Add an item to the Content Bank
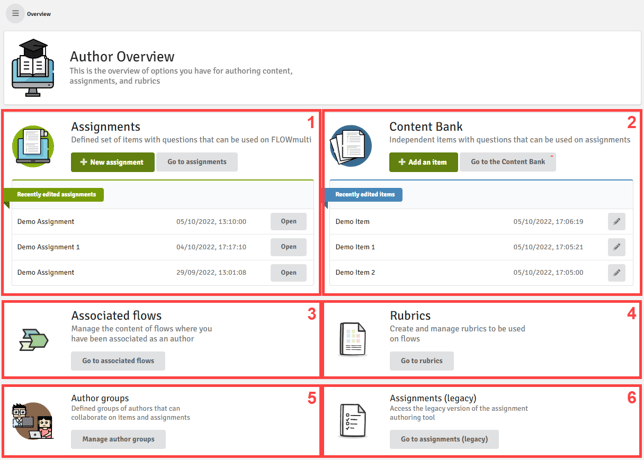Image resolution: width=644 pixels, height=460 pixels. (423, 162)
